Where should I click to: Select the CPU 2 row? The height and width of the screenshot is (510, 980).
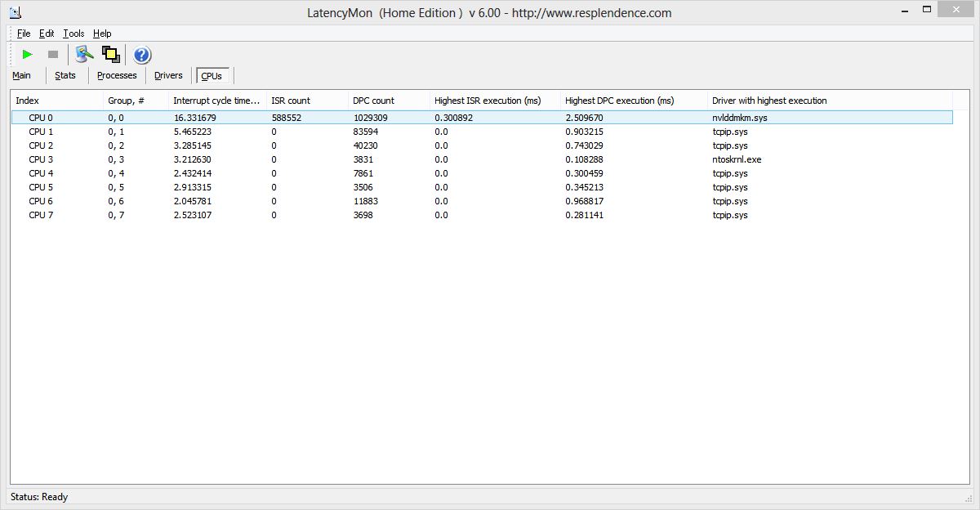click(482, 145)
